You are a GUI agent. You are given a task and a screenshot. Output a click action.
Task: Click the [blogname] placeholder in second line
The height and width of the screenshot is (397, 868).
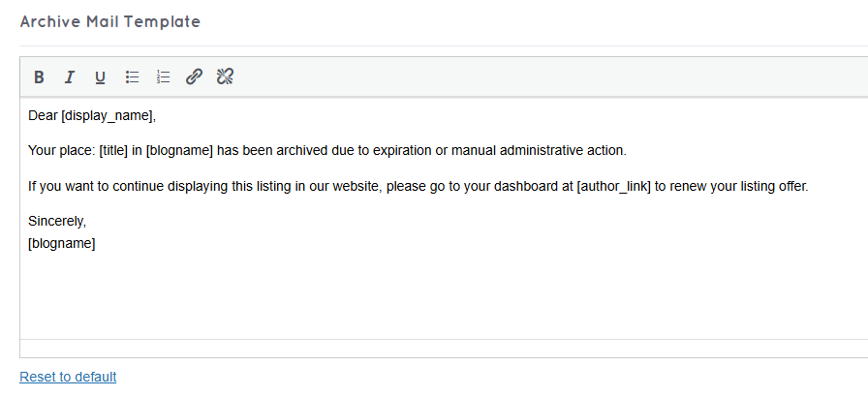(179, 151)
